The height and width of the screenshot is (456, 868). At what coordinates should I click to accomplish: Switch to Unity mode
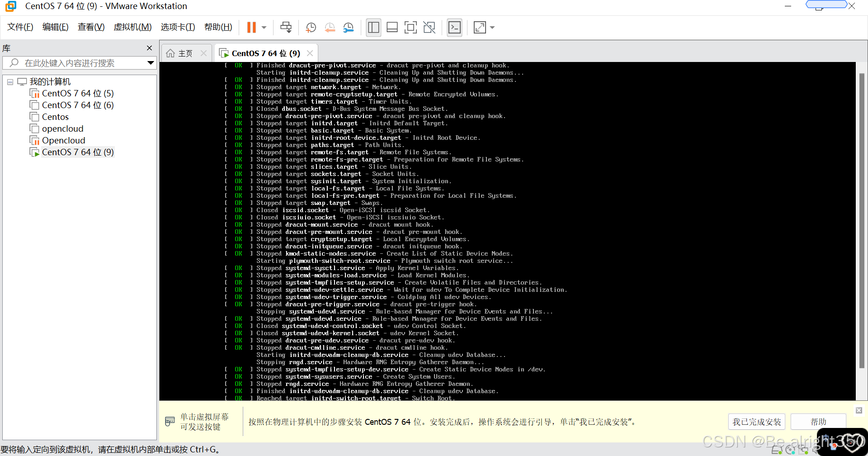(429, 27)
